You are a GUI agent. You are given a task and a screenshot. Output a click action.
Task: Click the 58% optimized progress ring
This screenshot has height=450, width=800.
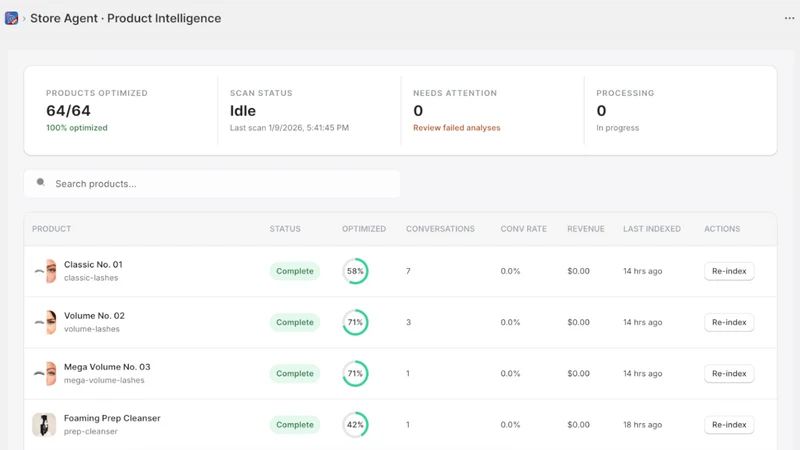[355, 271]
